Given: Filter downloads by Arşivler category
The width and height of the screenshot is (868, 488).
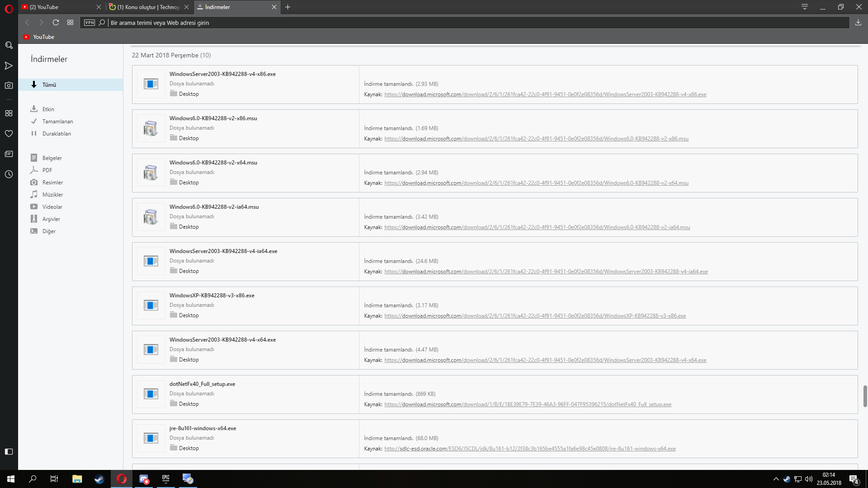Looking at the screenshot, I should [x=51, y=219].
